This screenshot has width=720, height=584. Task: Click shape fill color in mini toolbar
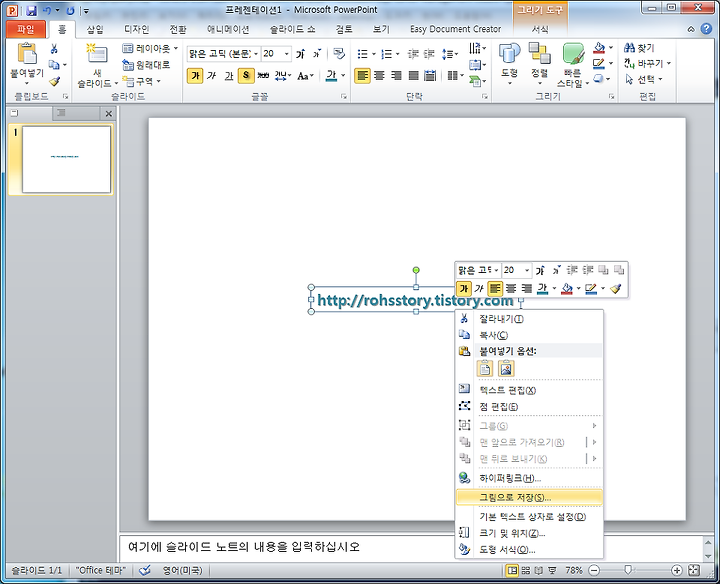pyautogui.click(x=567, y=288)
